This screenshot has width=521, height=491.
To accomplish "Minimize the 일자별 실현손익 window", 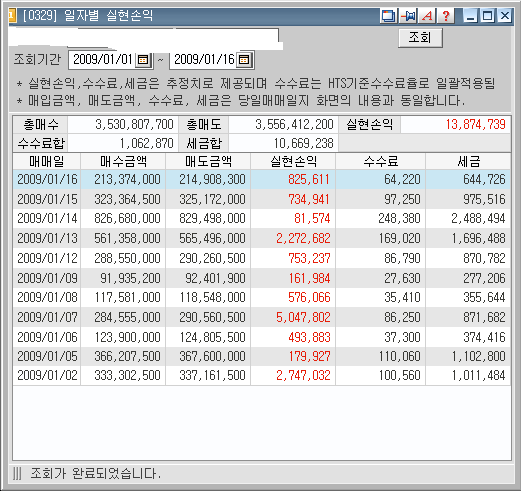I will point(471,16).
